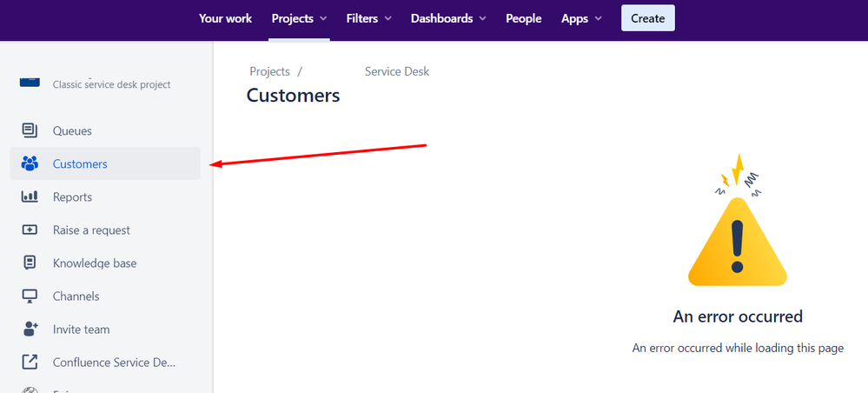The width and height of the screenshot is (868, 393).
Task: Expand the Filters menu chevron
Action: [x=388, y=19]
